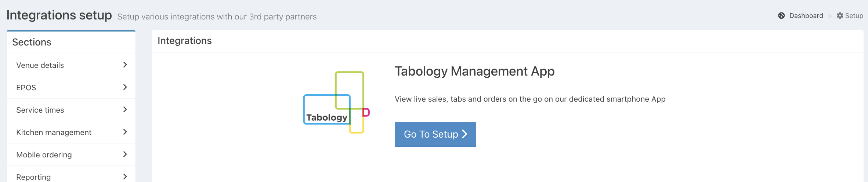
Task: Click the Setup breadcrumb text
Action: point(854,16)
